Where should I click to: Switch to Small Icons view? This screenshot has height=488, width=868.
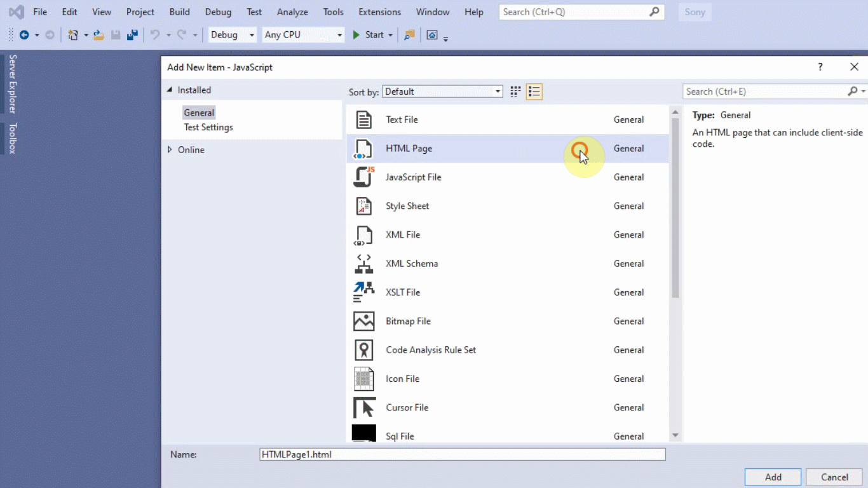pyautogui.click(x=515, y=91)
